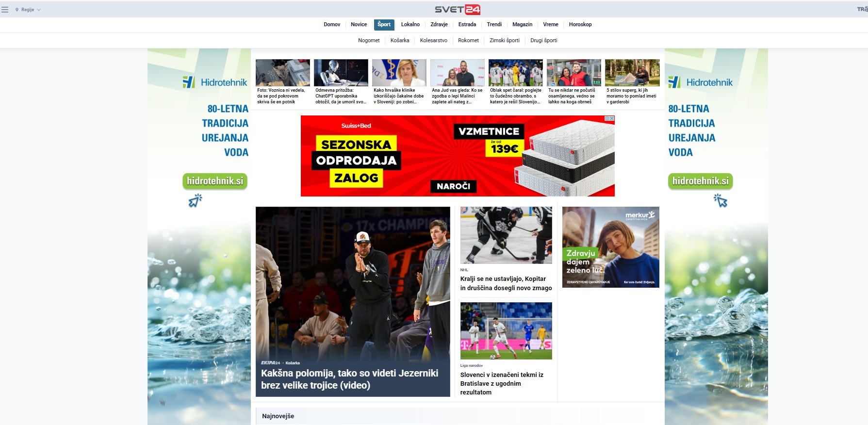Select the Zimski športi subcategory
Screen dimensions: 868x425
click(504, 40)
